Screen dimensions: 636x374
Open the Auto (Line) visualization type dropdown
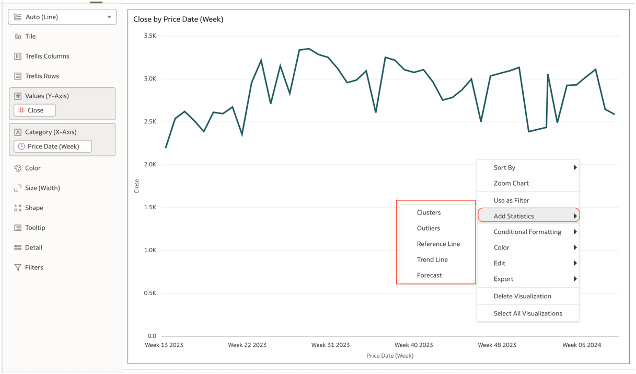[62, 17]
